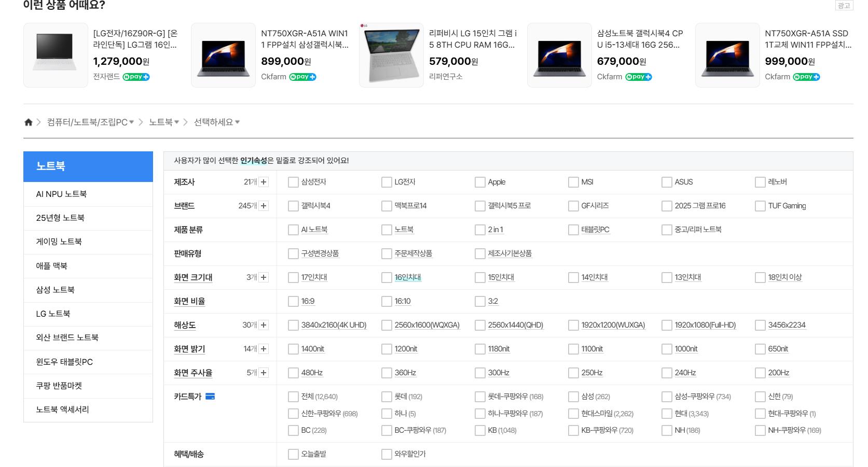Screen dimensions: 868x467
Task: Select the 1000nit brightness checkbox
Action: point(667,349)
